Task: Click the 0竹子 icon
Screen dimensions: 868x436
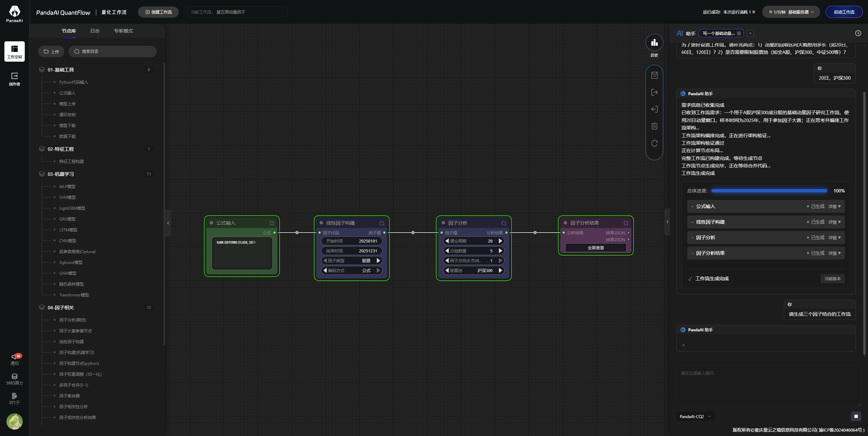Action: click(15, 399)
